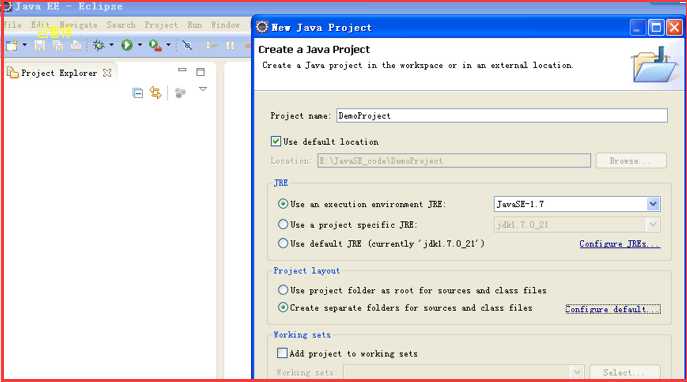Collapse all in Project Explorer
687x382 pixels.
pos(138,93)
